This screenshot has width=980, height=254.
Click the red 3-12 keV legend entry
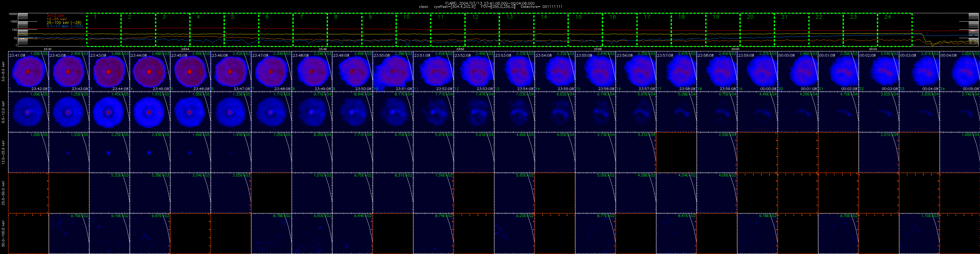[x=56, y=16]
